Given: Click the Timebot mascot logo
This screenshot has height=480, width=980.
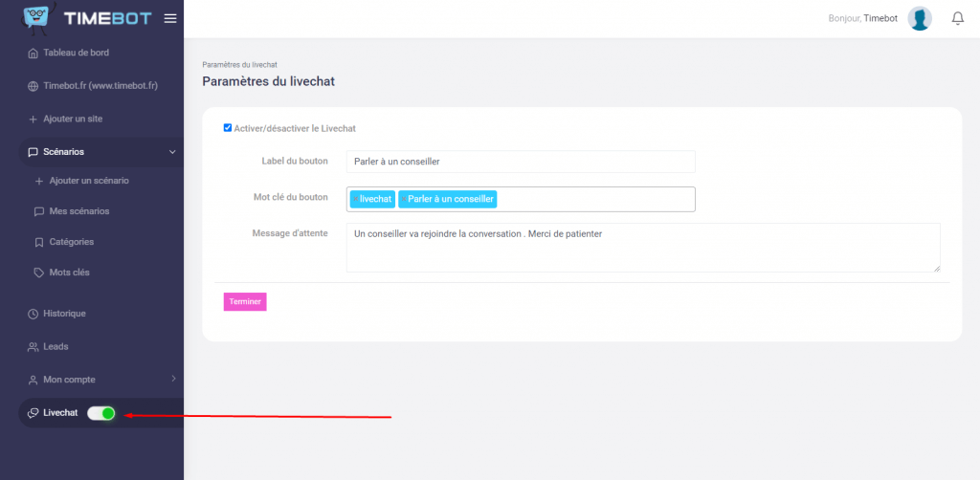Looking at the screenshot, I should pyautogui.click(x=37, y=17).
